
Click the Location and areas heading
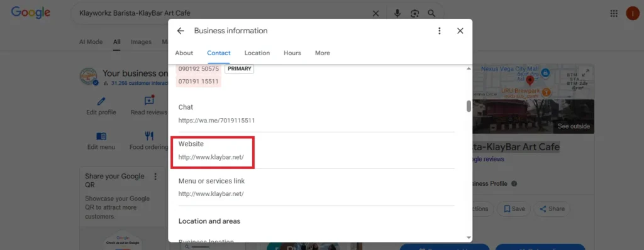(209, 221)
